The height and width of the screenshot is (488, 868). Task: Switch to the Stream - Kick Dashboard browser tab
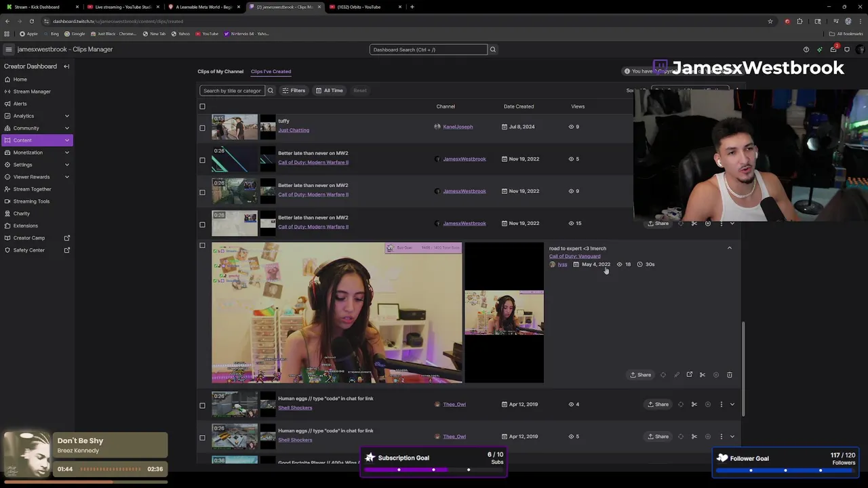[x=41, y=7]
